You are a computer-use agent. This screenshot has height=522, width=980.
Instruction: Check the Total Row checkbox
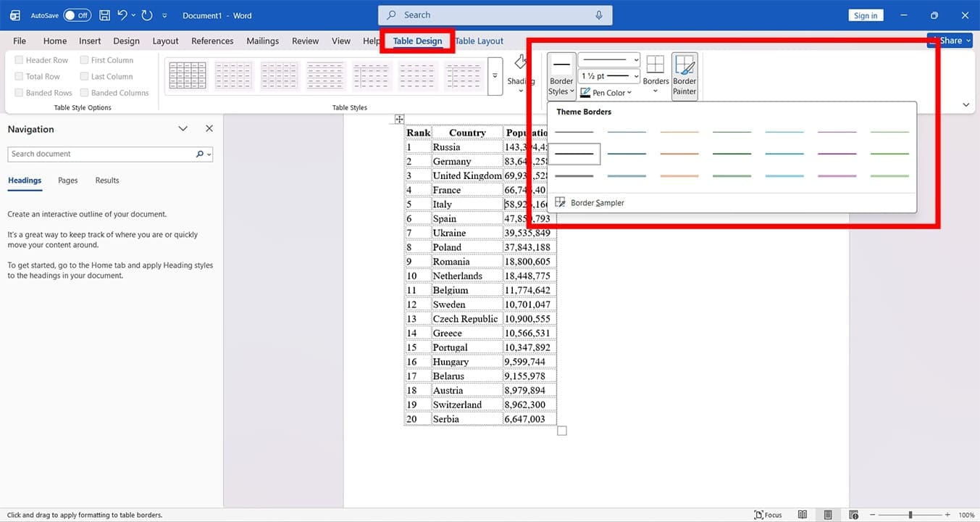click(x=19, y=76)
